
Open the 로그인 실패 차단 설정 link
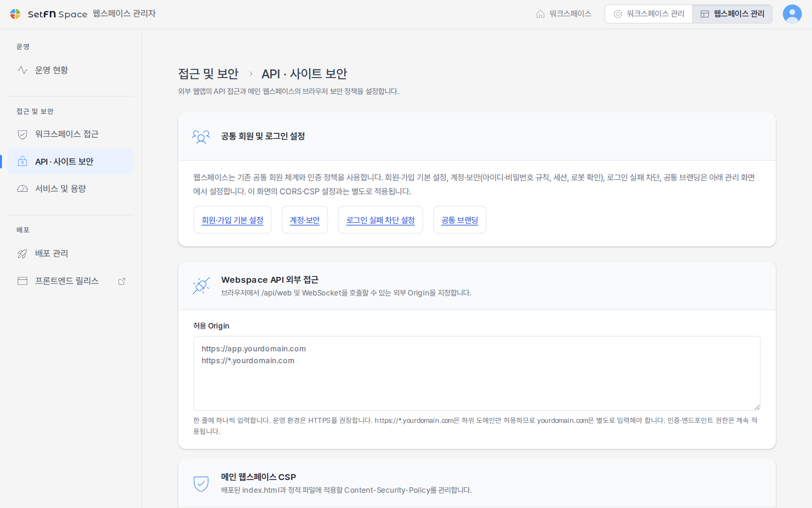click(380, 220)
